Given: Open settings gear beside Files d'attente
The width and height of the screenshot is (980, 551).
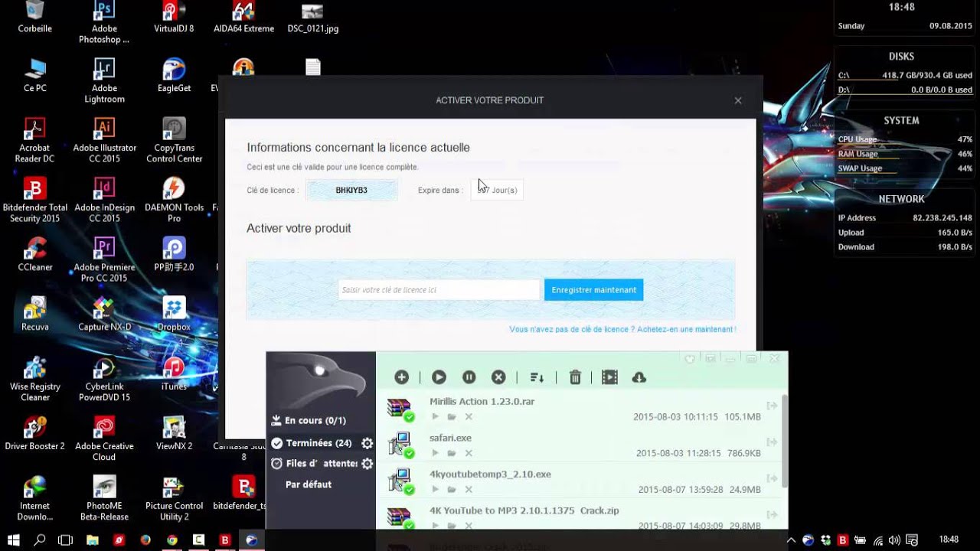Looking at the screenshot, I should 367,464.
